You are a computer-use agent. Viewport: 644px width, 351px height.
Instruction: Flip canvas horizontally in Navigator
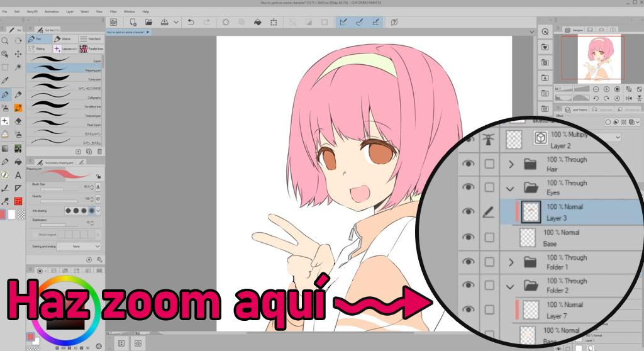pos(628,98)
